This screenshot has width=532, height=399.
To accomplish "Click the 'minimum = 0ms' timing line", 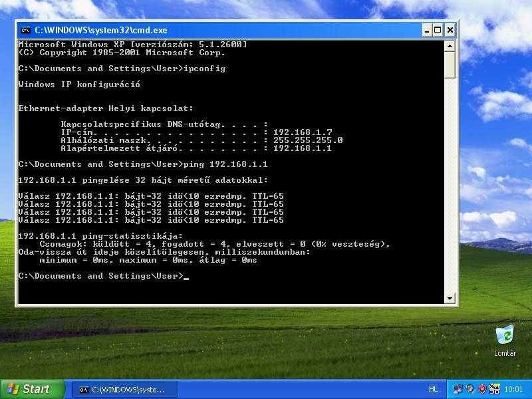I will tap(148, 260).
